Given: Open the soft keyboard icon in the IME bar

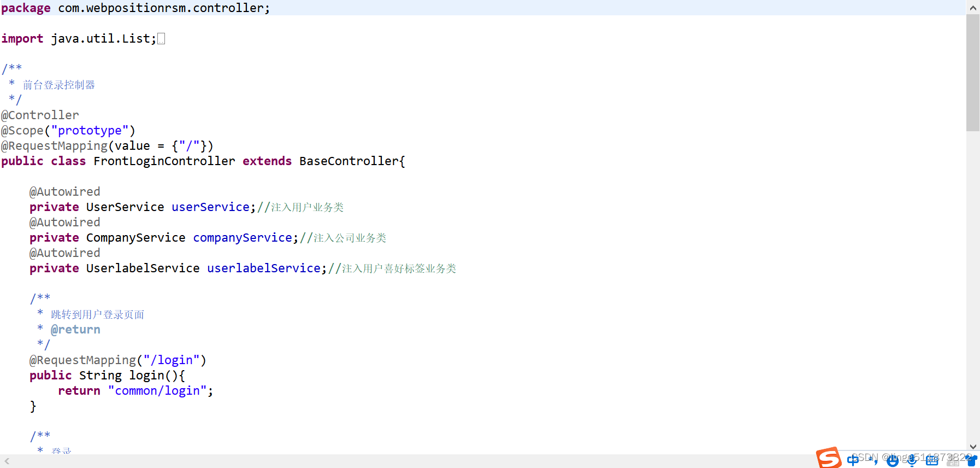Looking at the screenshot, I should point(932,461).
